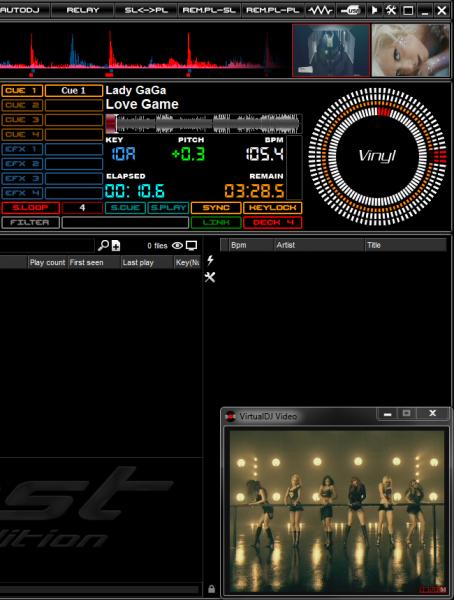Click the pitch value +0.3
The image size is (454, 600).
coord(188,154)
